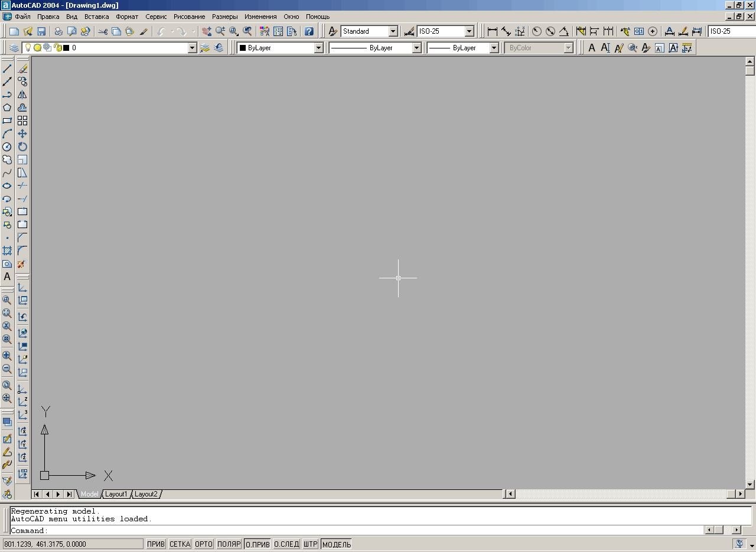Pick the Erase tool

tap(22, 69)
